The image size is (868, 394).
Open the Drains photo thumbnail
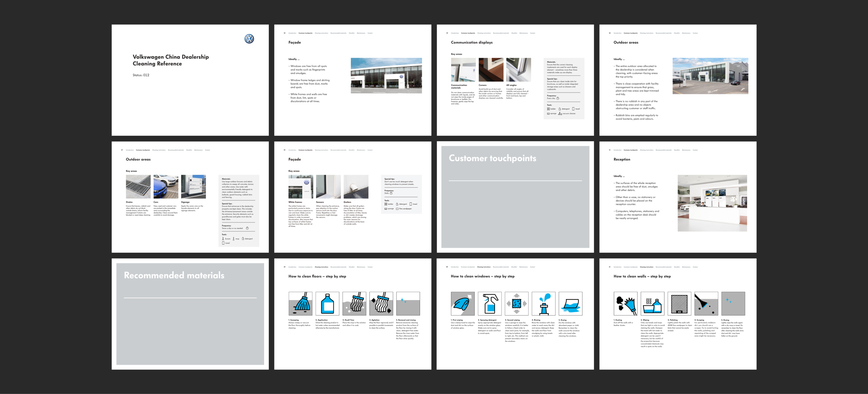pyautogui.click(x=138, y=187)
